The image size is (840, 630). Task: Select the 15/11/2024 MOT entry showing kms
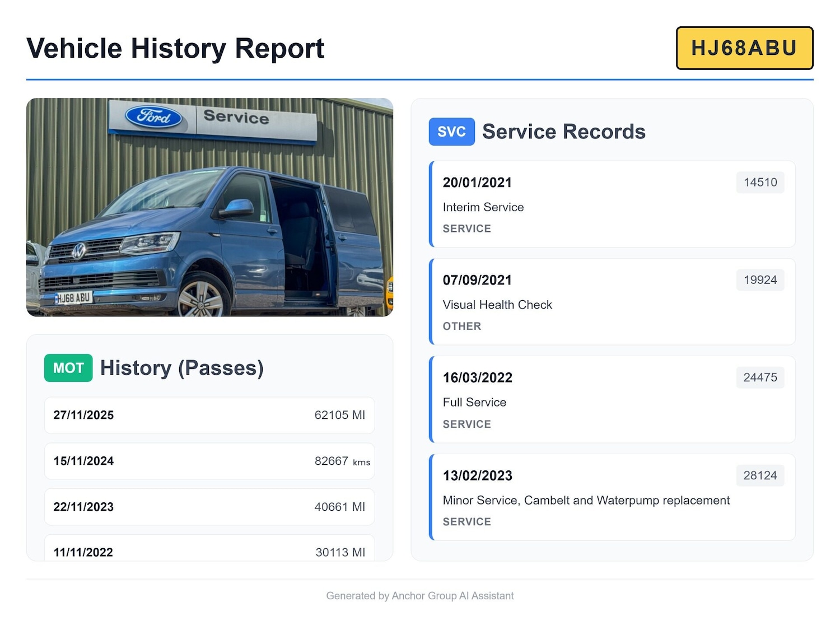[x=209, y=461]
